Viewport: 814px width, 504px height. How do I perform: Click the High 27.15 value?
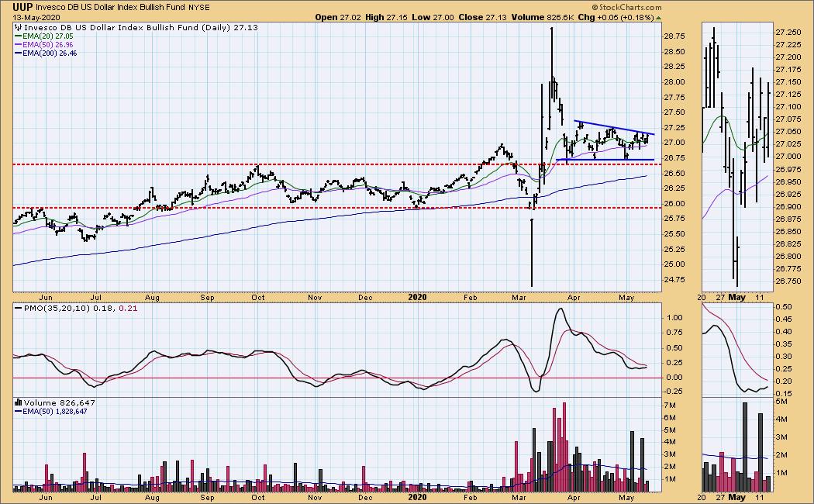coord(386,17)
